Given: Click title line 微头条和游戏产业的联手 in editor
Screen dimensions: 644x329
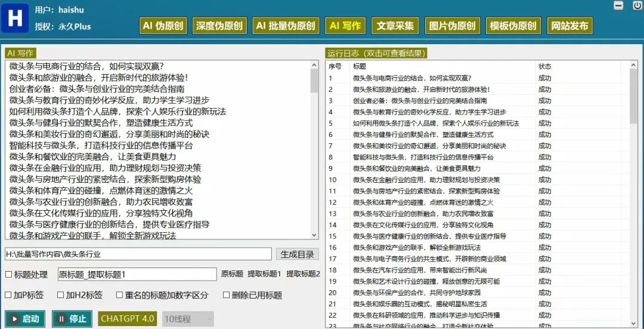Looking at the screenshot, I should coord(92,236).
